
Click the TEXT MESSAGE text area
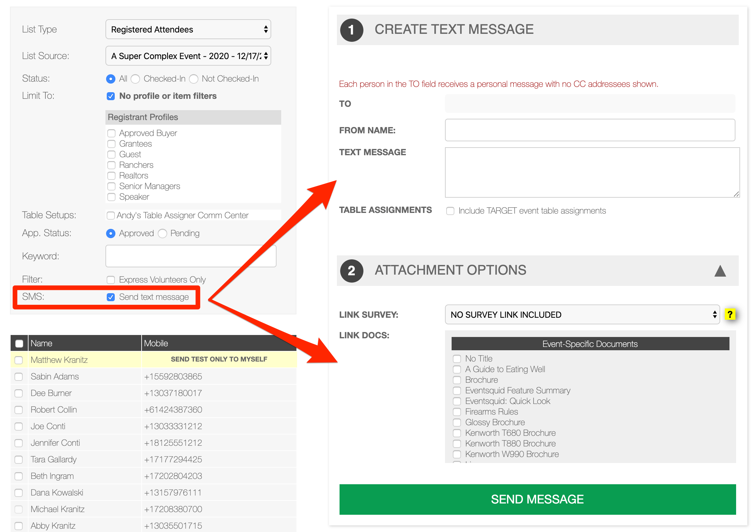[x=592, y=172]
